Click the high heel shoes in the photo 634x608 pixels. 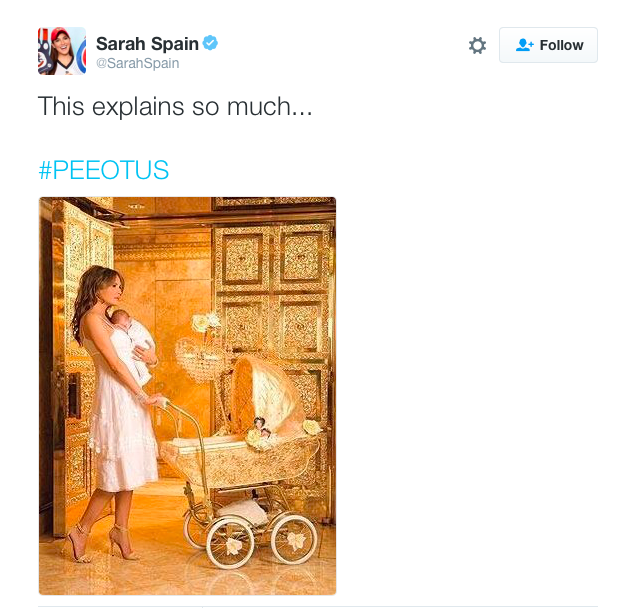point(101,544)
